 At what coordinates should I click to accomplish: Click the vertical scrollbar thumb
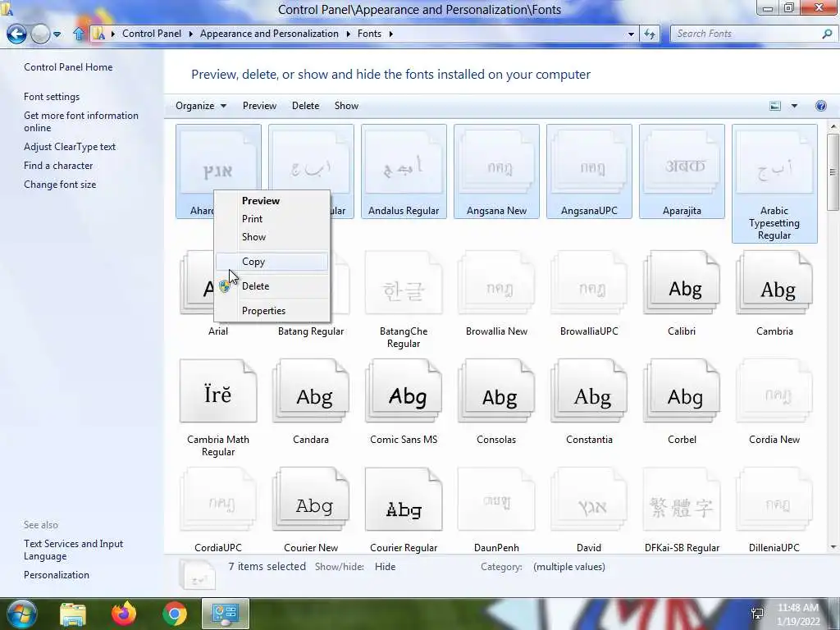pyautogui.click(x=833, y=172)
